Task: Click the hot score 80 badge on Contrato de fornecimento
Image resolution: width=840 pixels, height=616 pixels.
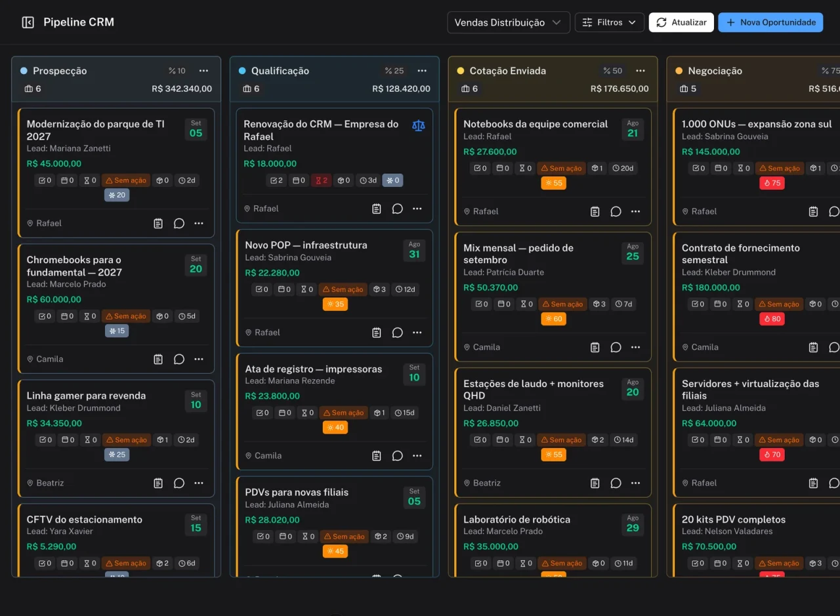Action: pyautogui.click(x=772, y=319)
